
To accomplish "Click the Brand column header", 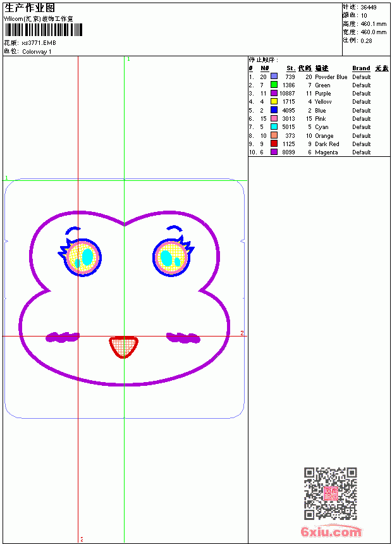I will 361,68.
